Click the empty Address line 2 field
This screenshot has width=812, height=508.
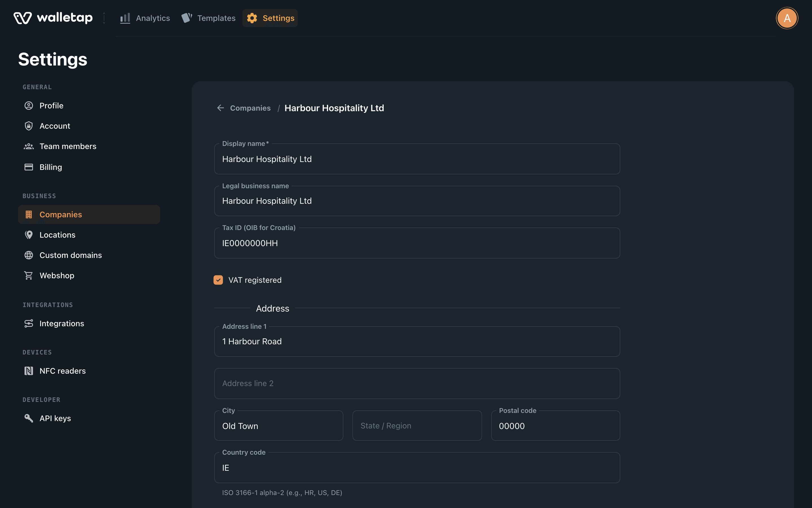click(417, 383)
